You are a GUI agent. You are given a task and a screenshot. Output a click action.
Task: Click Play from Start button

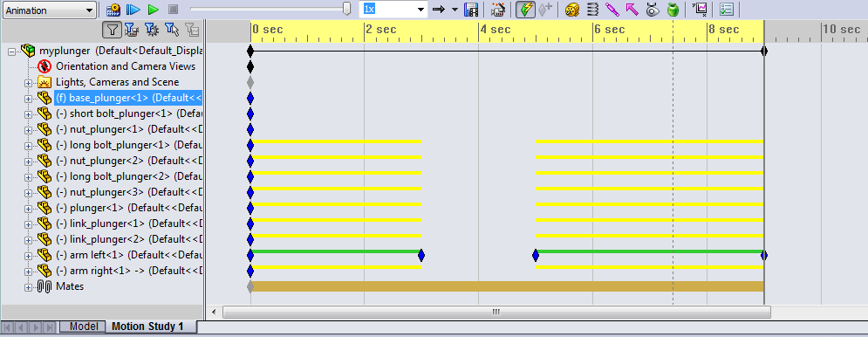click(133, 10)
